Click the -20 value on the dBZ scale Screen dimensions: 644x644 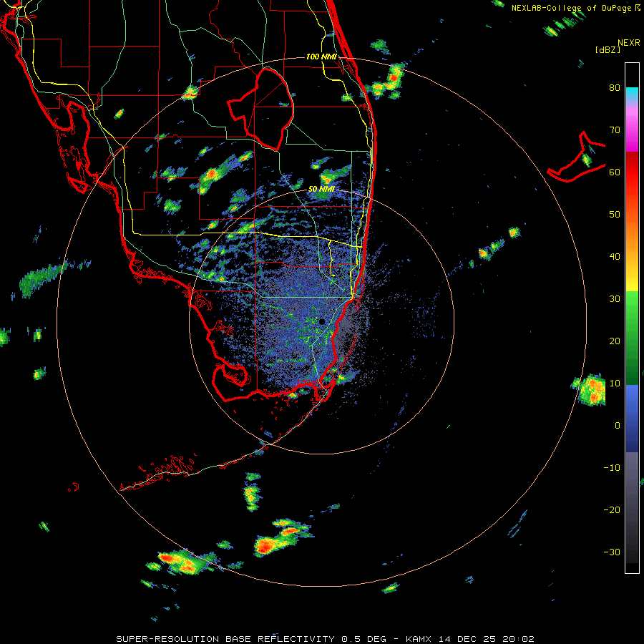click(x=612, y=510)
